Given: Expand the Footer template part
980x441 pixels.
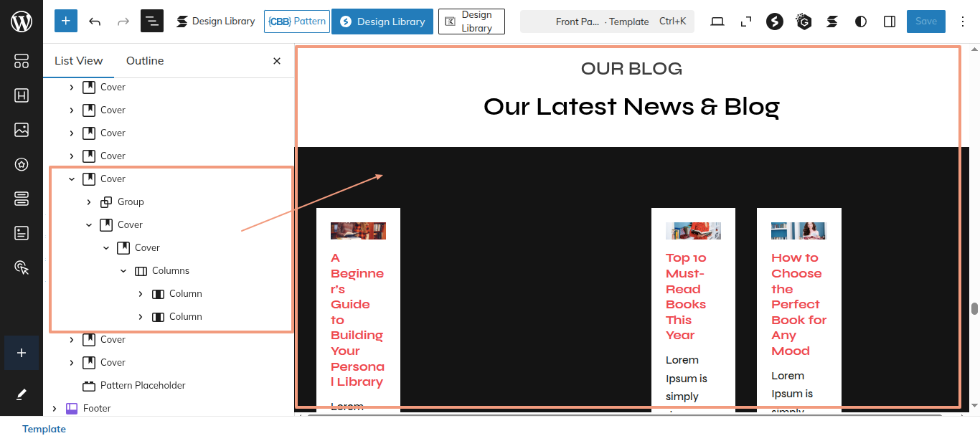Looking at the screenshot, I should click(x=55, y=409).
